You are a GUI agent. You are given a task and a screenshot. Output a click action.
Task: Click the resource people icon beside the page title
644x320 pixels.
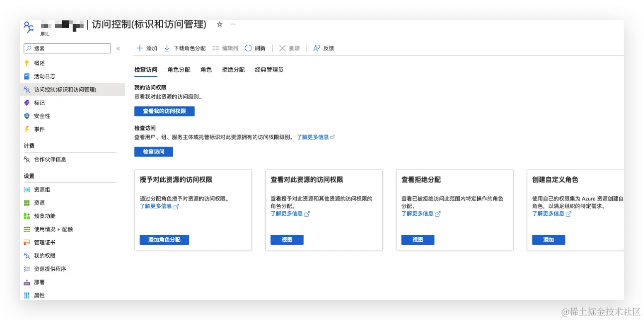29,27
